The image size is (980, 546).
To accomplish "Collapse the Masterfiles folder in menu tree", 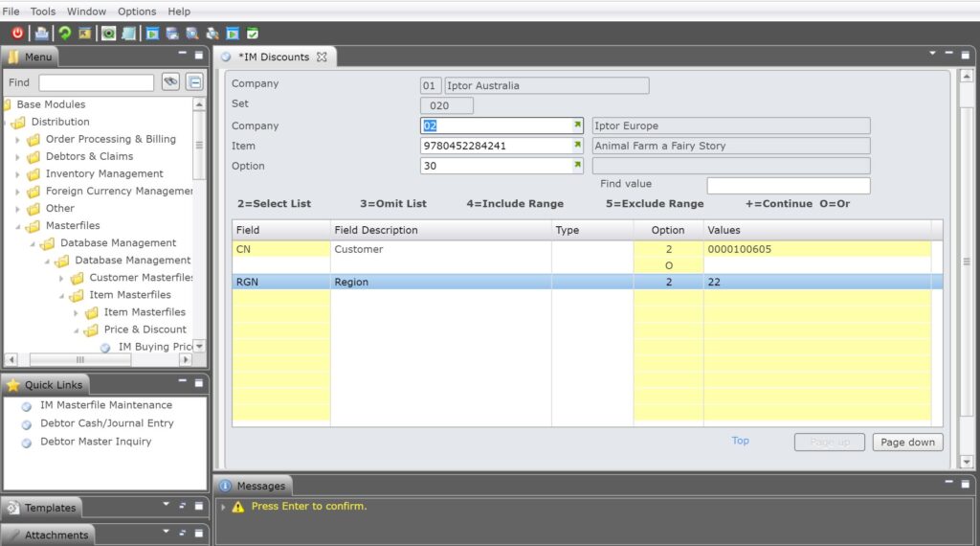I will pyautogui.click(x=17, y=226).
